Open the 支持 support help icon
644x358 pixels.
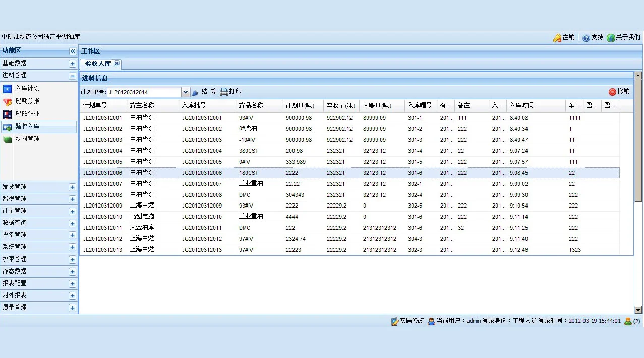point(586,38)
